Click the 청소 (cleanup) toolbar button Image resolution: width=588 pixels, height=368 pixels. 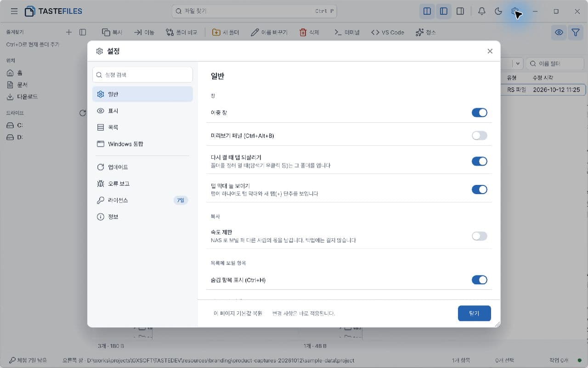425,32
